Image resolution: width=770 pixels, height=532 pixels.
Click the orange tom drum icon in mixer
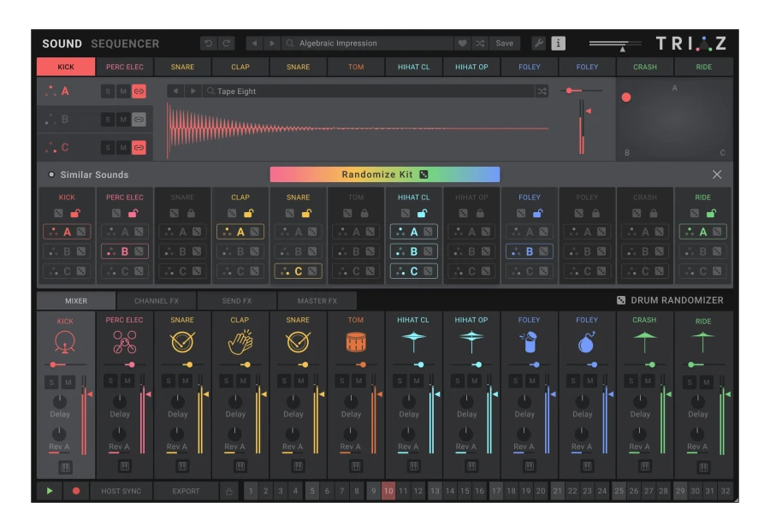pos(356,342)
